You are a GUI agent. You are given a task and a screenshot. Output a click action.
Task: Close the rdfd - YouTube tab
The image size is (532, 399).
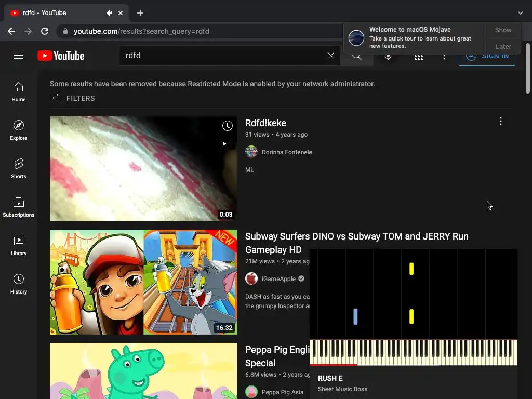tap(121, 13)
